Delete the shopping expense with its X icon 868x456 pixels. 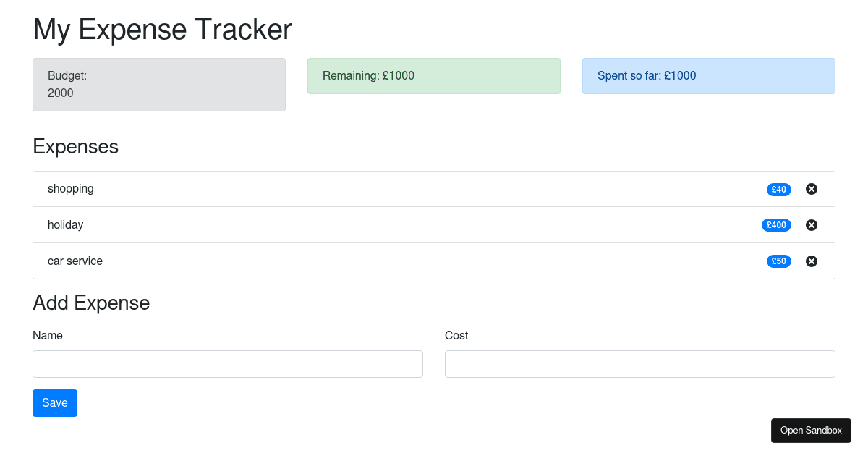coord(811,189)
